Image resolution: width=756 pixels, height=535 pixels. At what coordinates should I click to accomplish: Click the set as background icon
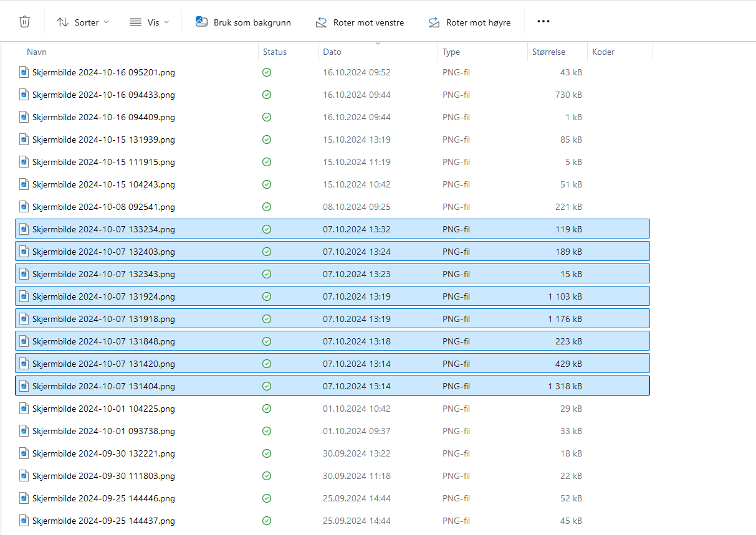tap(201, 22)
